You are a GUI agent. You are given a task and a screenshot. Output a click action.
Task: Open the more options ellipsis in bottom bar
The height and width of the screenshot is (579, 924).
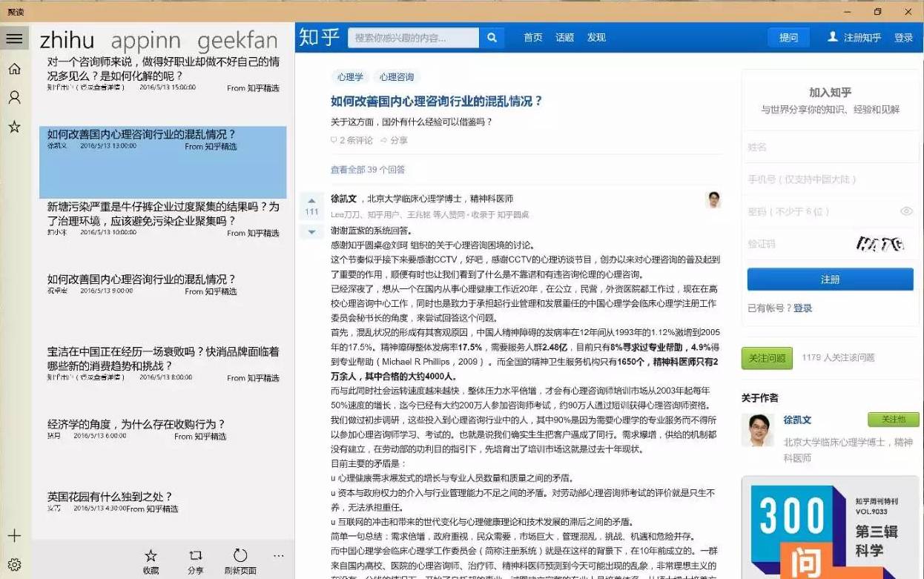[x=279, y=556]
